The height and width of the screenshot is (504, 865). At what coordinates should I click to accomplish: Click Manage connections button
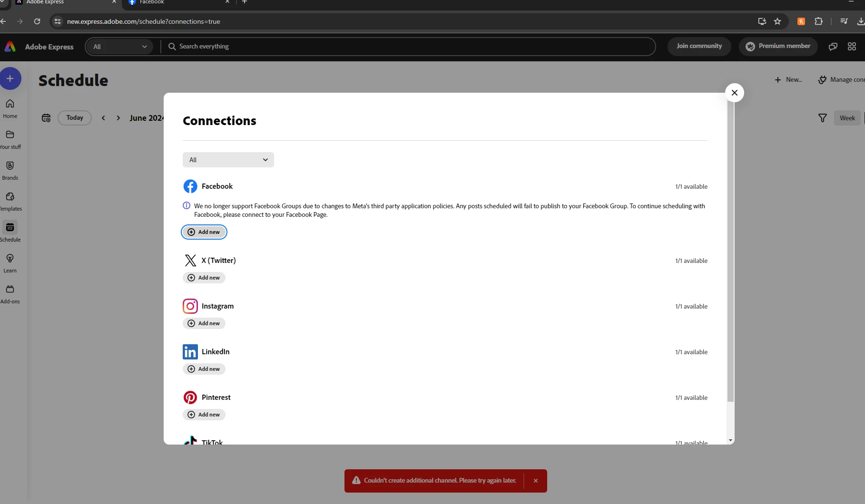point(841,80)
